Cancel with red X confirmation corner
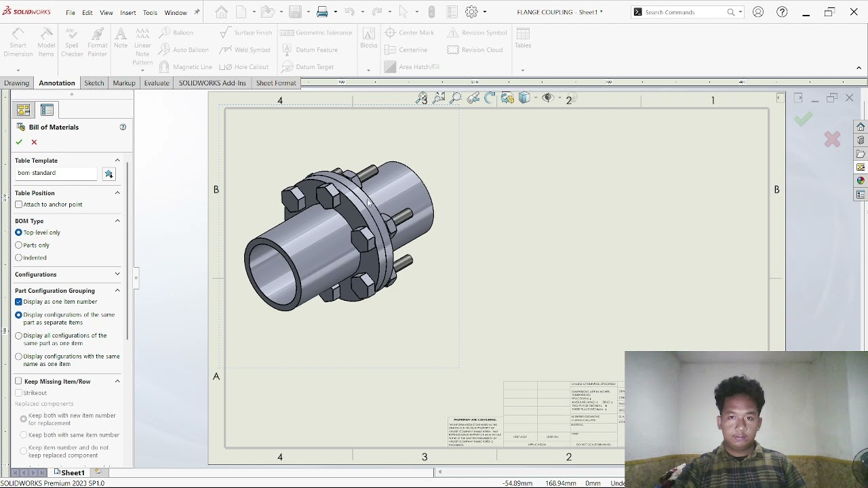 832,140
